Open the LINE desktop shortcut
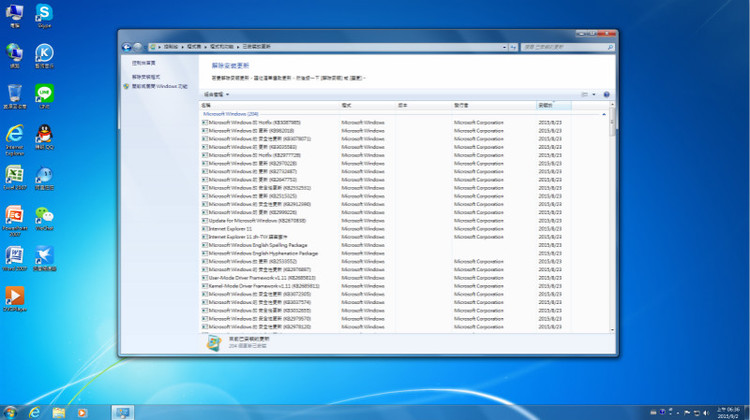The image size is (750, 420). pos(44,93)
